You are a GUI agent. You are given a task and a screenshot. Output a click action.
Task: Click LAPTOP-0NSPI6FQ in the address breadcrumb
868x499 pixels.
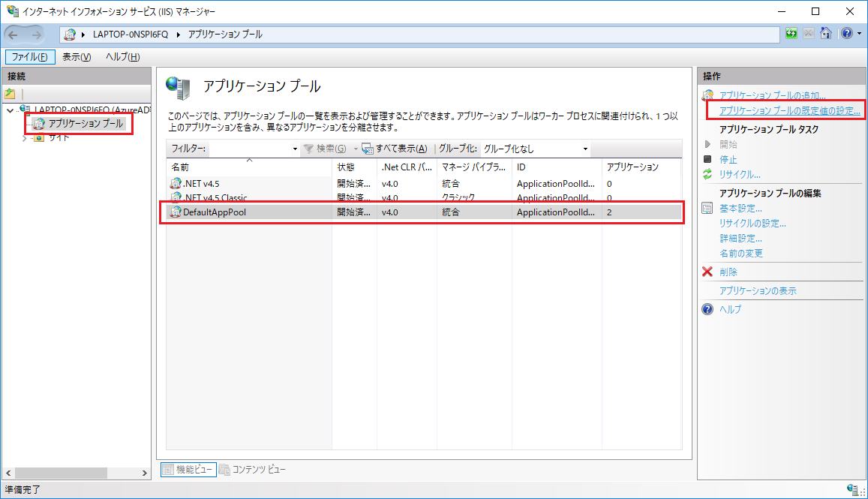point(130,35)
